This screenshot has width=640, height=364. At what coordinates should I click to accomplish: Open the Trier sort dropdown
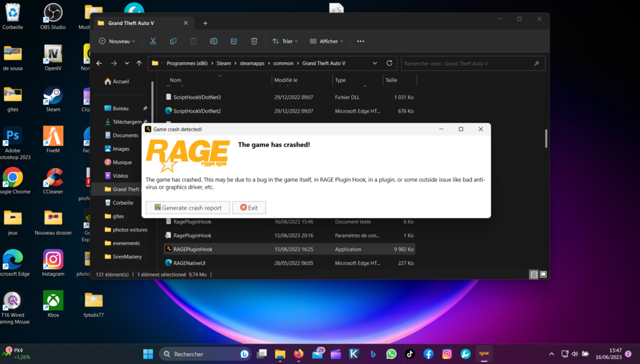[x=286, y=41]
